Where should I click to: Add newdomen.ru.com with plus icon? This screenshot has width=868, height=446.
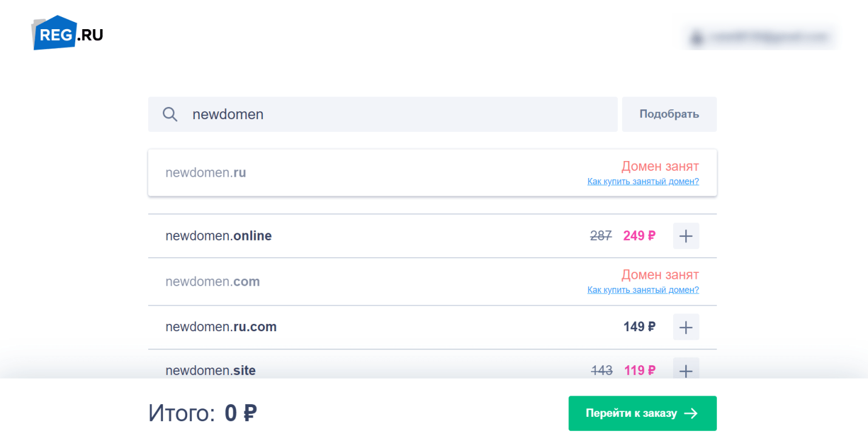click(x=686, y=327)
